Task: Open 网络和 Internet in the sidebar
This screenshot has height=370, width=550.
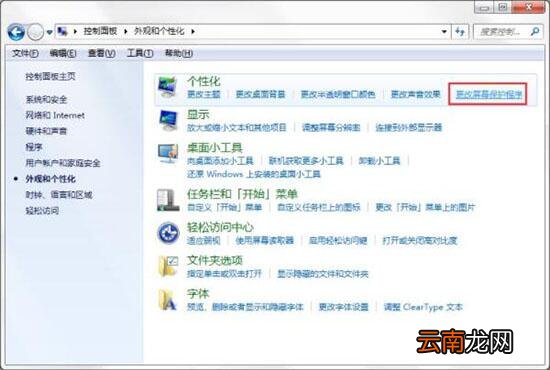Action: tap(55, 115)
